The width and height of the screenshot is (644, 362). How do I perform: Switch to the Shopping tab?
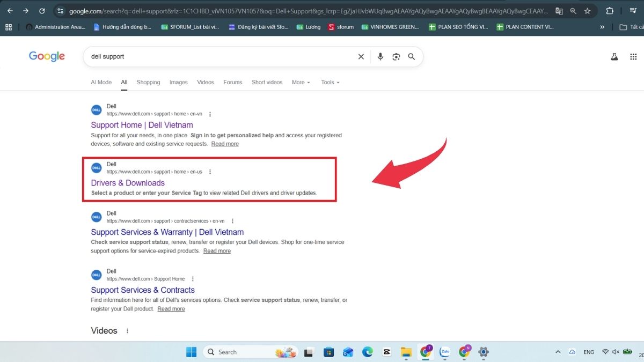pos(148,82)
